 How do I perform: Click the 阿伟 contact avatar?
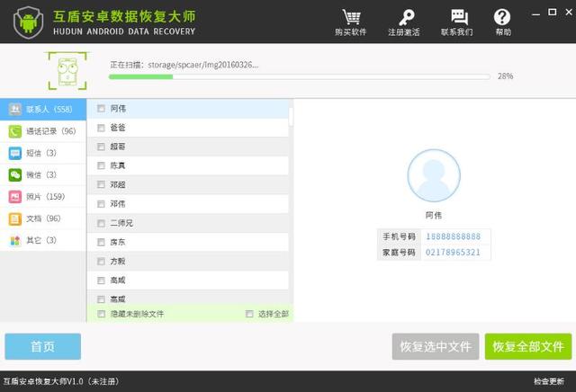434,175
